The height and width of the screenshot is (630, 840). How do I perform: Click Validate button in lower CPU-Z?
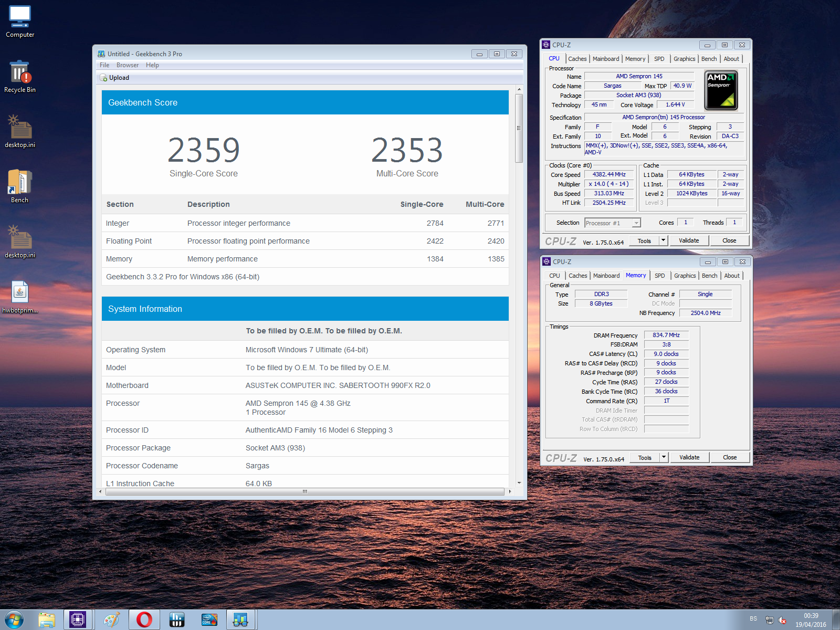point(689,457)
